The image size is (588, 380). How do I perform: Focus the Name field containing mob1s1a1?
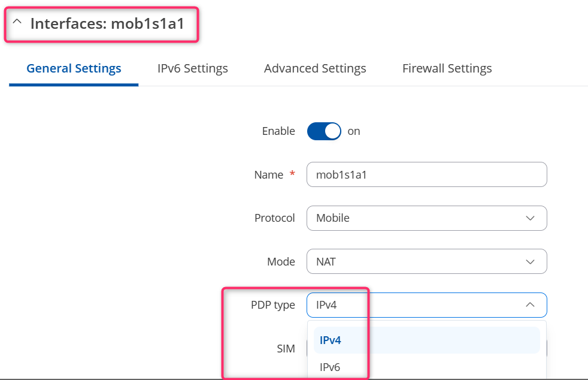coord(427,174)
